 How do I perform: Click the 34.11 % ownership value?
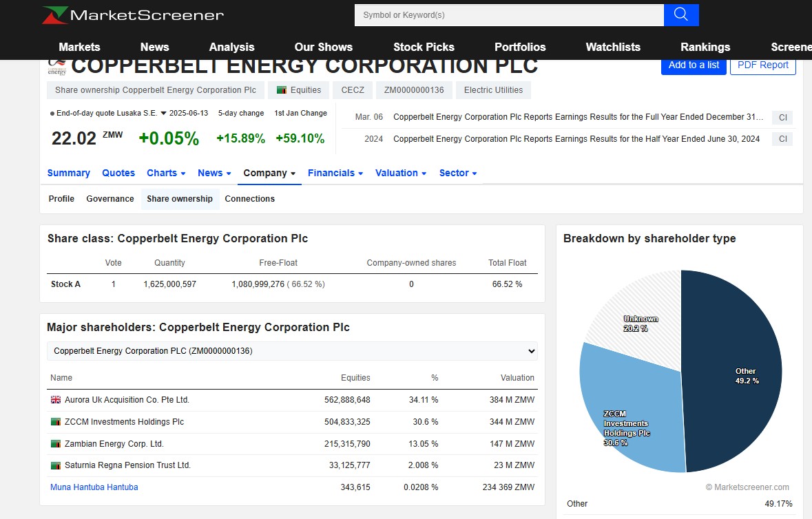pos(423,400)
